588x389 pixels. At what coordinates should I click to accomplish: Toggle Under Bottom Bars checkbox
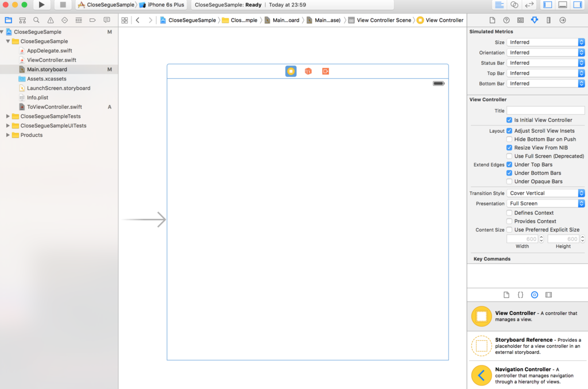(509, 173)
